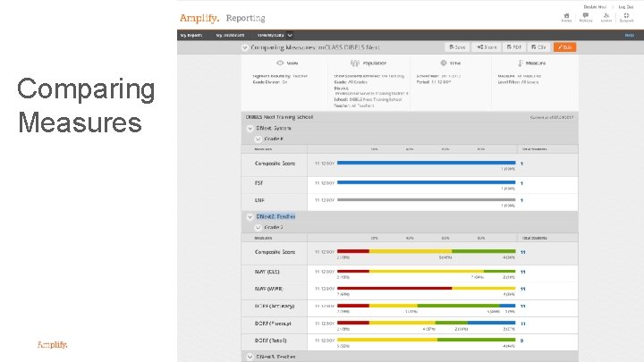Click green segment of Grade 2 Composite Score bar
Image resolution: width=644 pixels, height=362 pixels.
(483, 251)
